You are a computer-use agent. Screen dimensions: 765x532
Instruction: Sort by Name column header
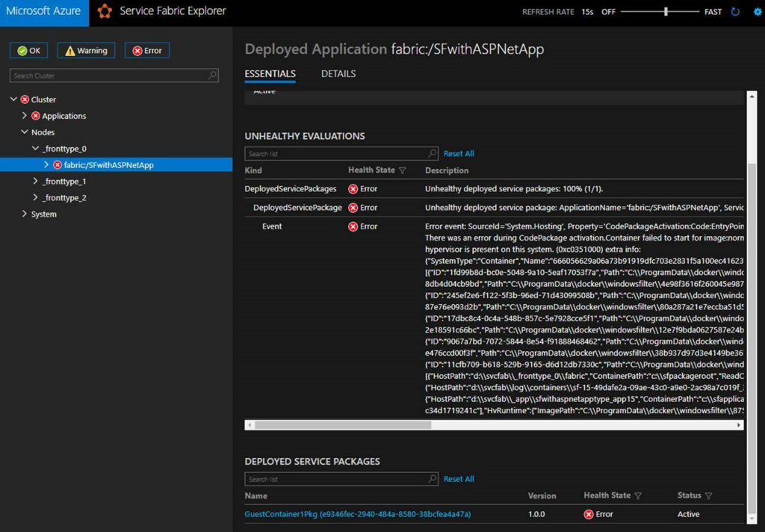coord(255,496)
